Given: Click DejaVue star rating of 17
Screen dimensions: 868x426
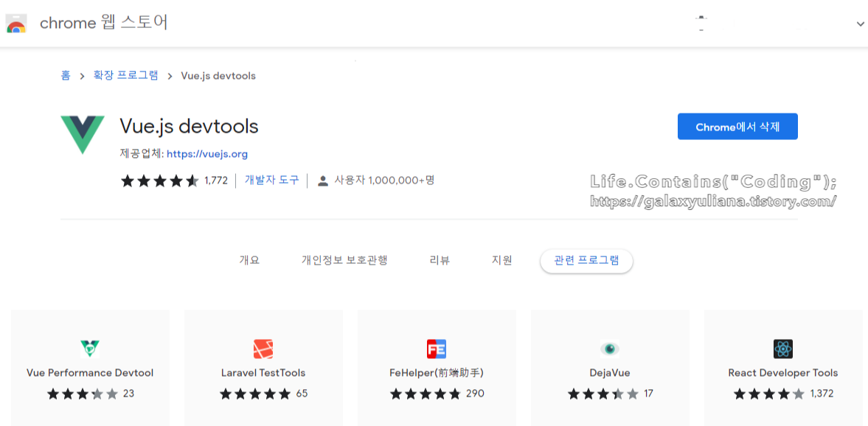Looking at the screenshot, I should coord(610,394).
